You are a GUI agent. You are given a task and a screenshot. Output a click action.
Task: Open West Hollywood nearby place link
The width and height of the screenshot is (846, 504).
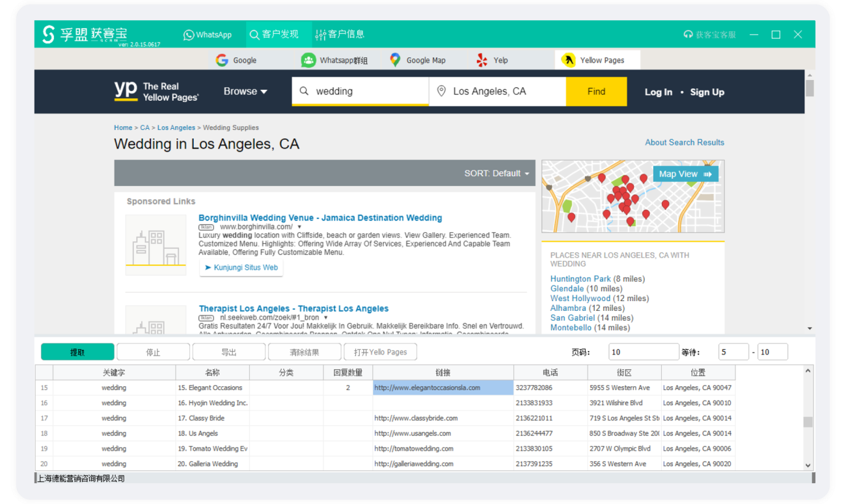580,298
